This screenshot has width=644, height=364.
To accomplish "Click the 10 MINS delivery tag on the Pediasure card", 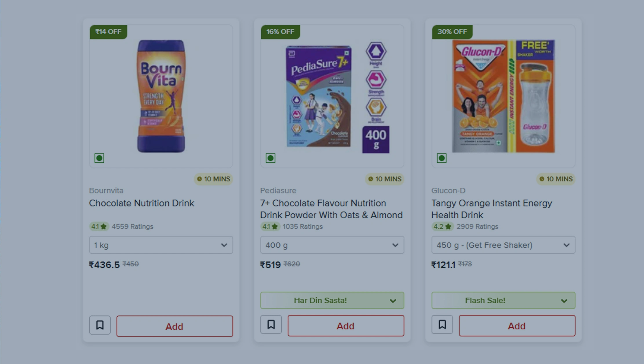I will click(385, 179).
